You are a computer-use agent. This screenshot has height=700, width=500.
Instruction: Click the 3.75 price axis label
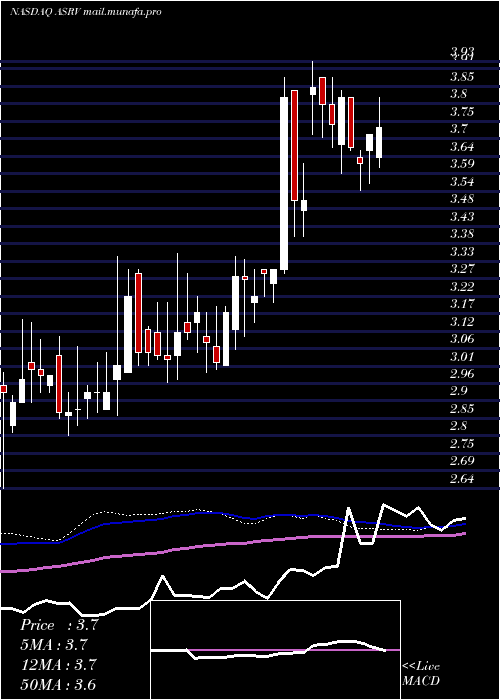coord(462,112)
